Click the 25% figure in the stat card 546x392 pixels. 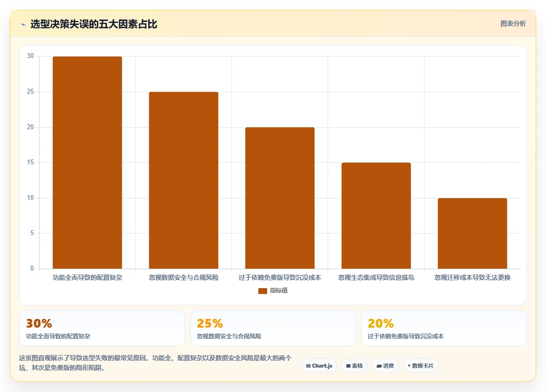(210, 323)
